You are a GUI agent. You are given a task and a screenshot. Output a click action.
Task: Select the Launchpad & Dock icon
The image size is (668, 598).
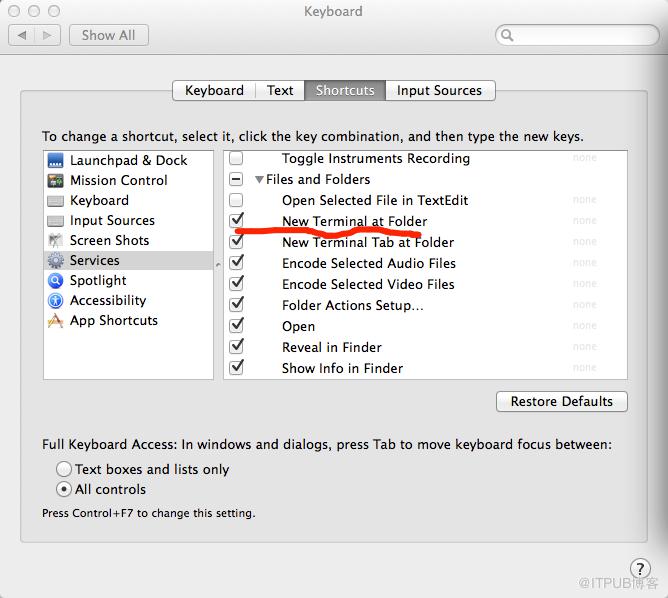tap(55, 161)
